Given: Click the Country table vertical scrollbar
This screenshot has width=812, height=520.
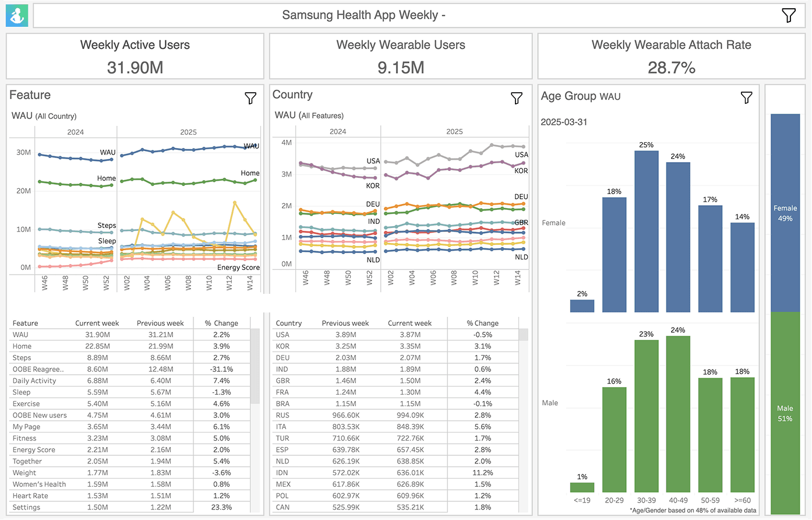Looking at the screenshot, I should tap(523, 335).
